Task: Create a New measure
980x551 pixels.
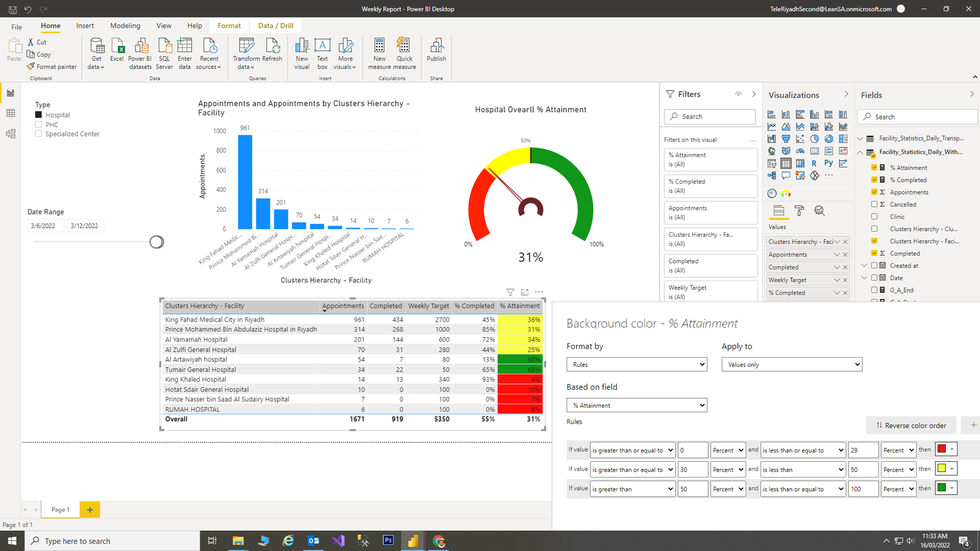Action: pos(379,53)
